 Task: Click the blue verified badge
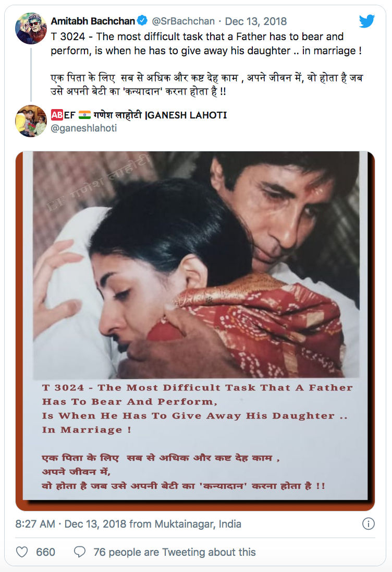(x=142, y=21)
